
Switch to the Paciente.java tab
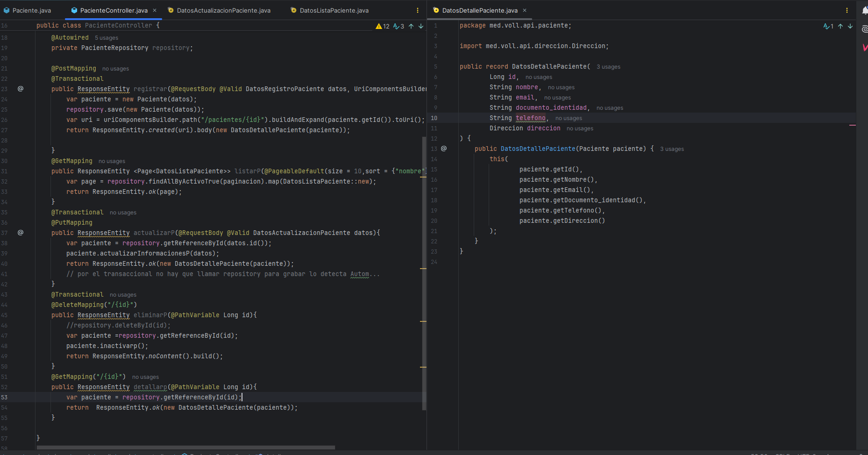pyautogui.click(x=27, y=10)
